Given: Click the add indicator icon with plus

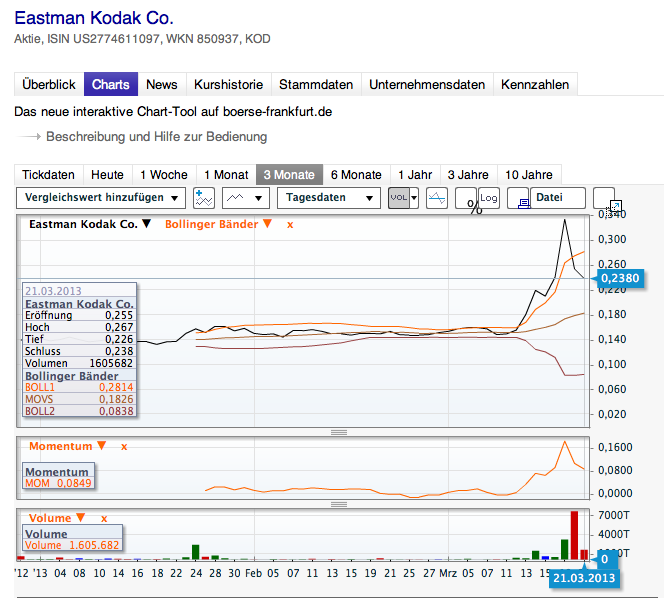Looking at the screenshot, I should [x=204, y=198].
